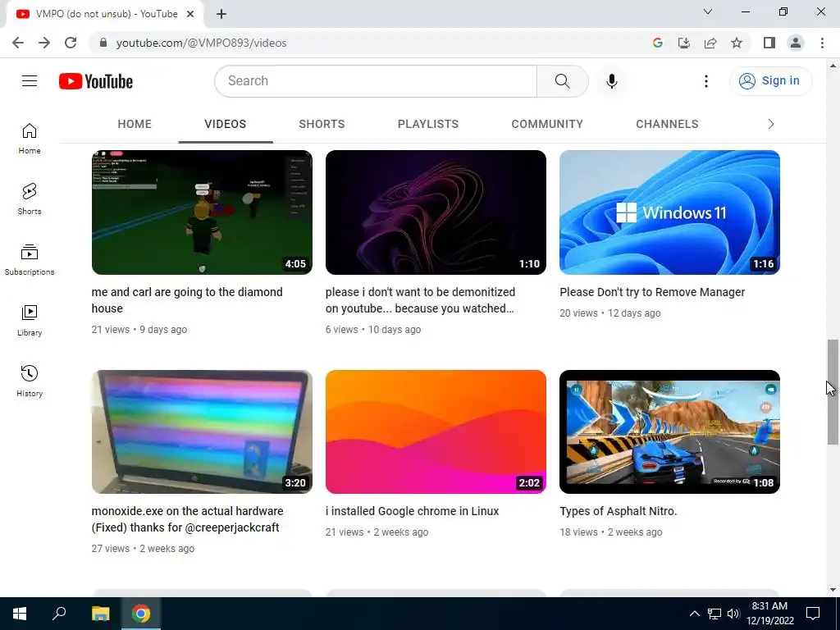Click the Sign in button

[x=771, y=81]
